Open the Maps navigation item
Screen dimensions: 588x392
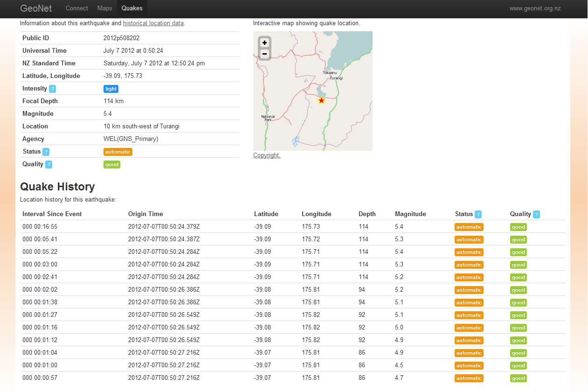pos(104,8)
